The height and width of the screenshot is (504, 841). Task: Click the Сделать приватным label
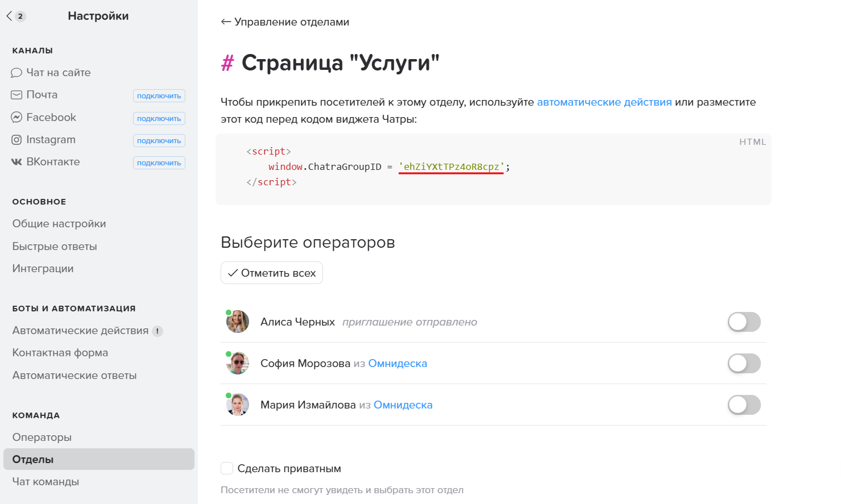289,469
